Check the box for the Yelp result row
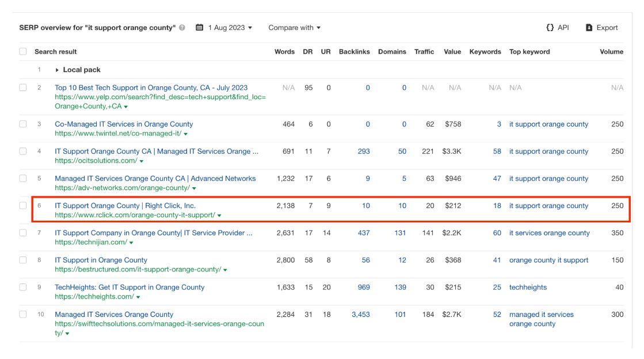 pyautogui.click(x=23, y=88)
